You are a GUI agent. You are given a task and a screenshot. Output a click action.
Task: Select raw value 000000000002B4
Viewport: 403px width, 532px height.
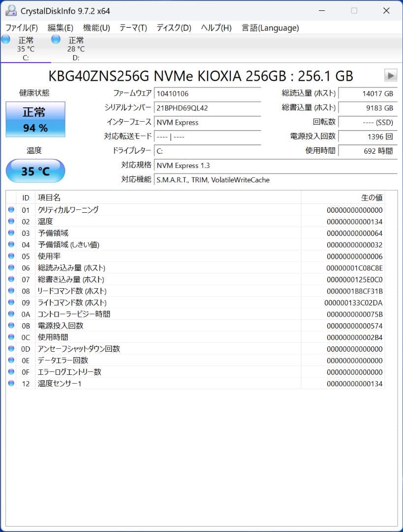354,337
